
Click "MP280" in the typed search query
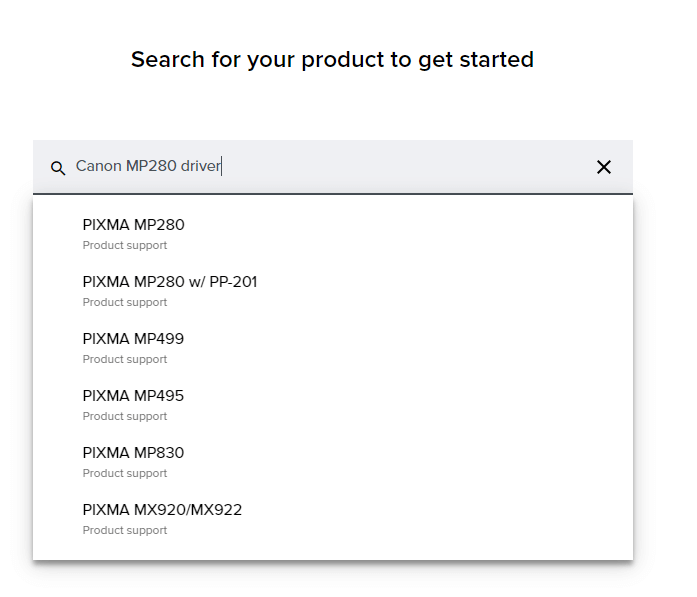tap(151, 166)
